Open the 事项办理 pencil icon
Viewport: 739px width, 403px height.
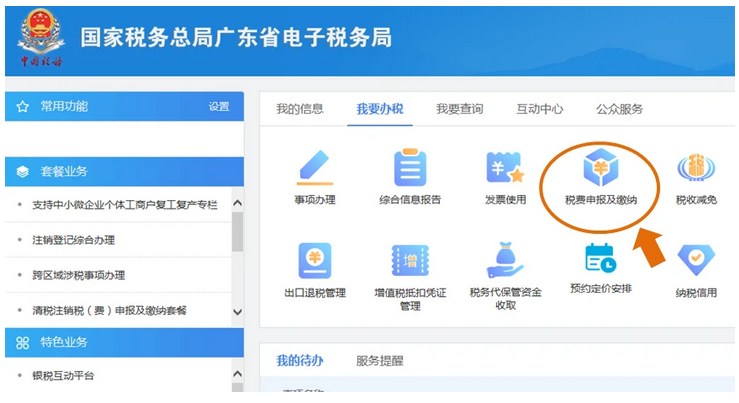(315, 168)
